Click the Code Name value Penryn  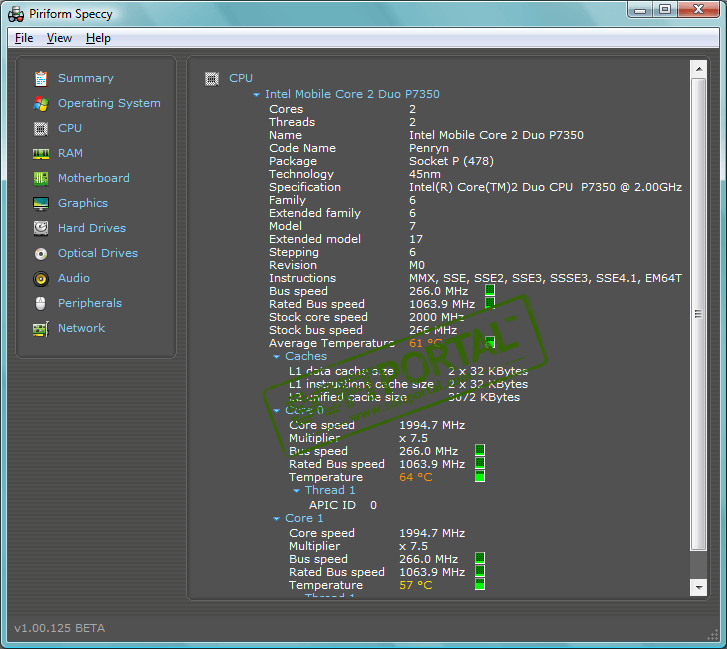(429, 148)
